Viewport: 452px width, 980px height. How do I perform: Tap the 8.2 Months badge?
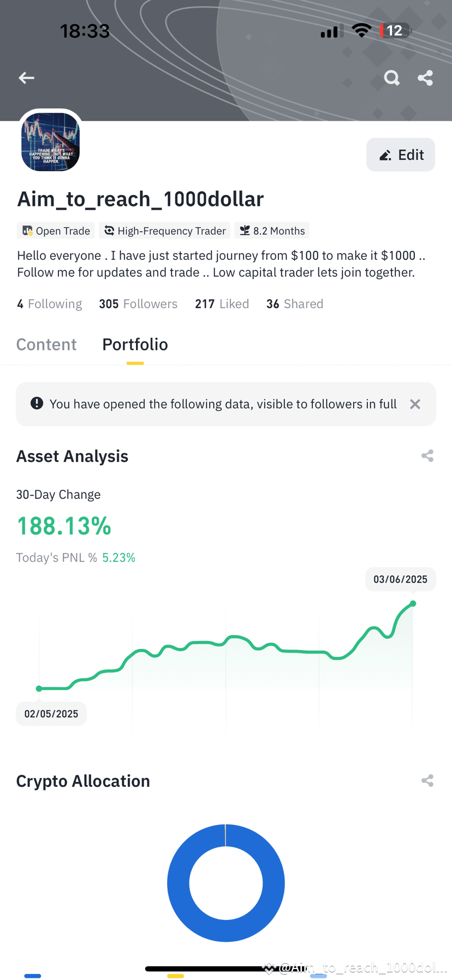272,231
